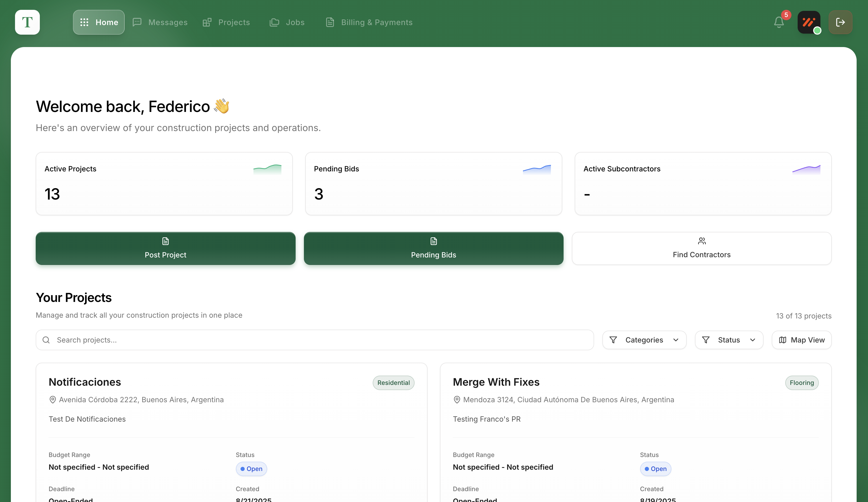868x502 pixels.
Task: Open the Status dropdown
Action: (729, 340)
